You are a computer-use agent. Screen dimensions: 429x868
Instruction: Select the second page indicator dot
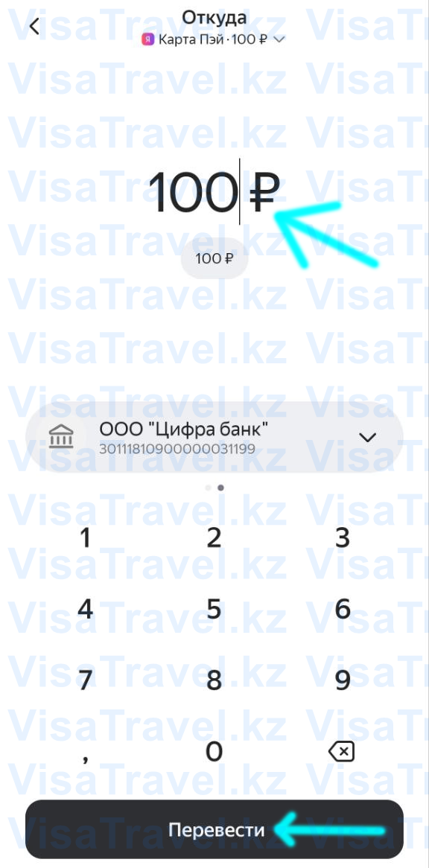[x=221, y=488]
